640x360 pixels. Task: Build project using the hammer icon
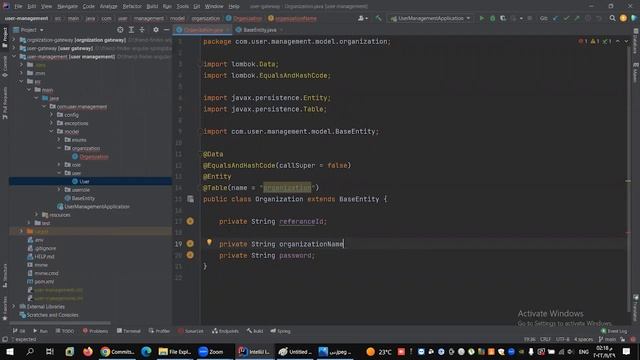(x=378, y=18)
